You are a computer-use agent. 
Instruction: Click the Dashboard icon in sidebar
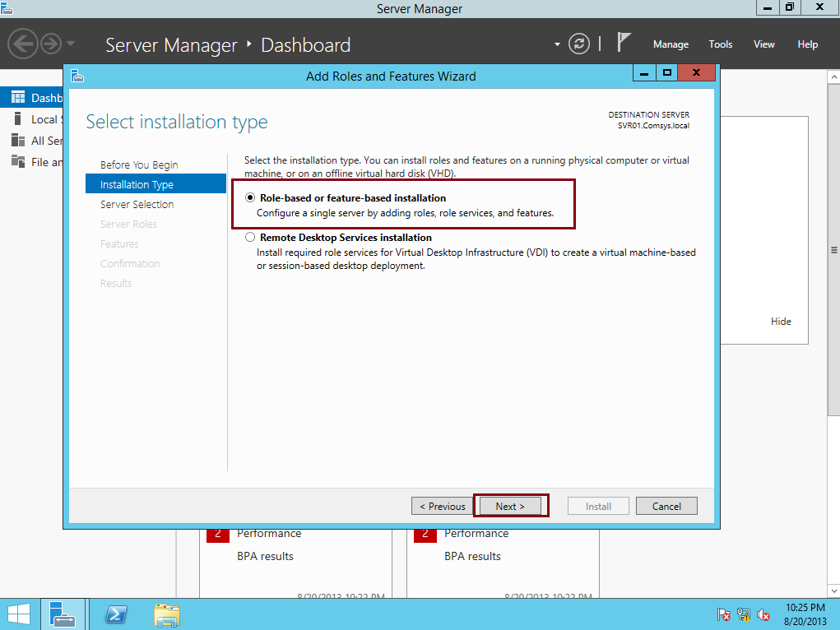(18, 98)
